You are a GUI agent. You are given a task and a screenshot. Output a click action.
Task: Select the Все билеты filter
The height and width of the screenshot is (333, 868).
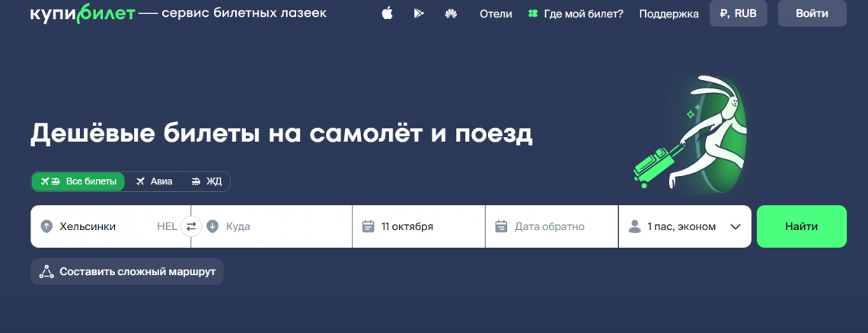[78, 181]
